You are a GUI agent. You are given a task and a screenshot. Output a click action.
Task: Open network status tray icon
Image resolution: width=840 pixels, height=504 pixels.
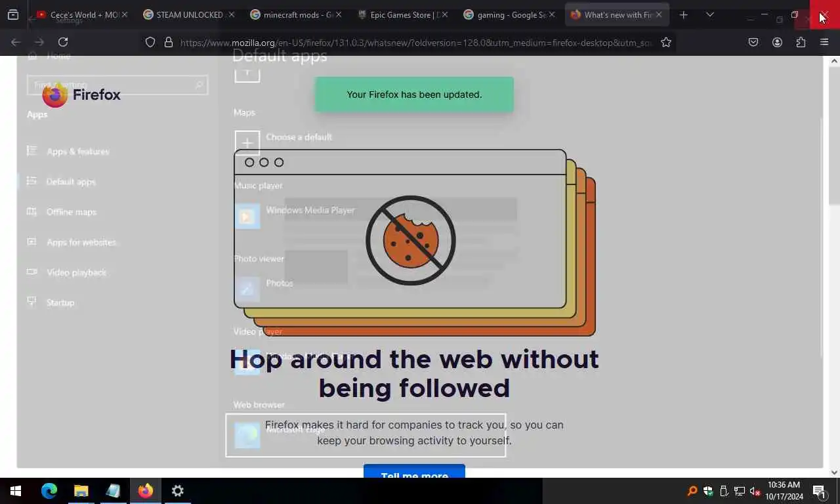click(740, 491)
